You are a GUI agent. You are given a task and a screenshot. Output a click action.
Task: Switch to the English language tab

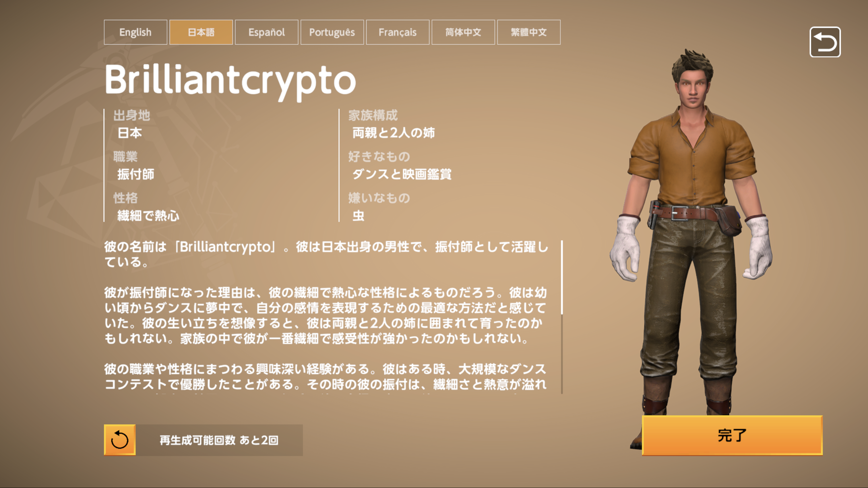[x=135, y=32]
